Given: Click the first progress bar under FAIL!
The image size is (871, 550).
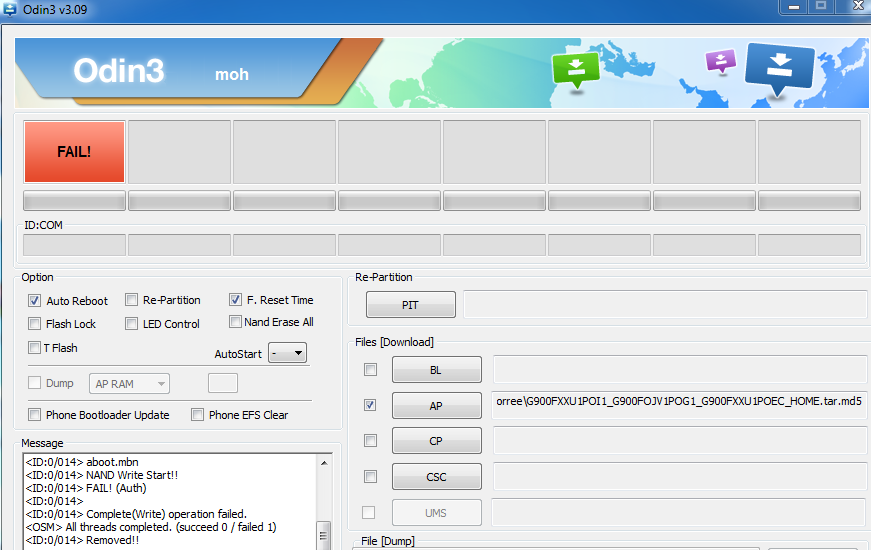Looking at the screenshot, I should click(x=74, y=201).
